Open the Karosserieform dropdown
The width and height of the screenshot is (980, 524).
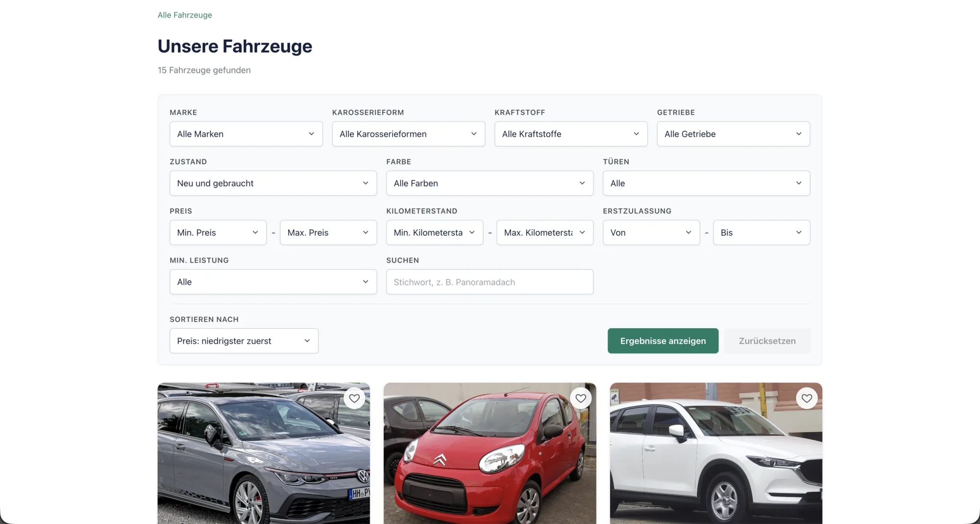pos(409,134)
